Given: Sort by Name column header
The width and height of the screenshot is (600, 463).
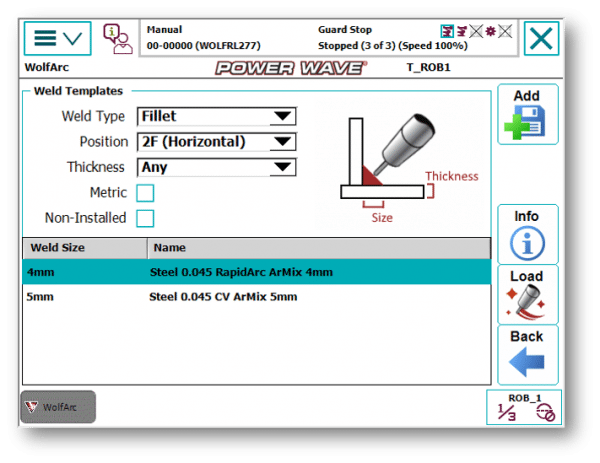Looking at the screenshot, I should point(318,248).
